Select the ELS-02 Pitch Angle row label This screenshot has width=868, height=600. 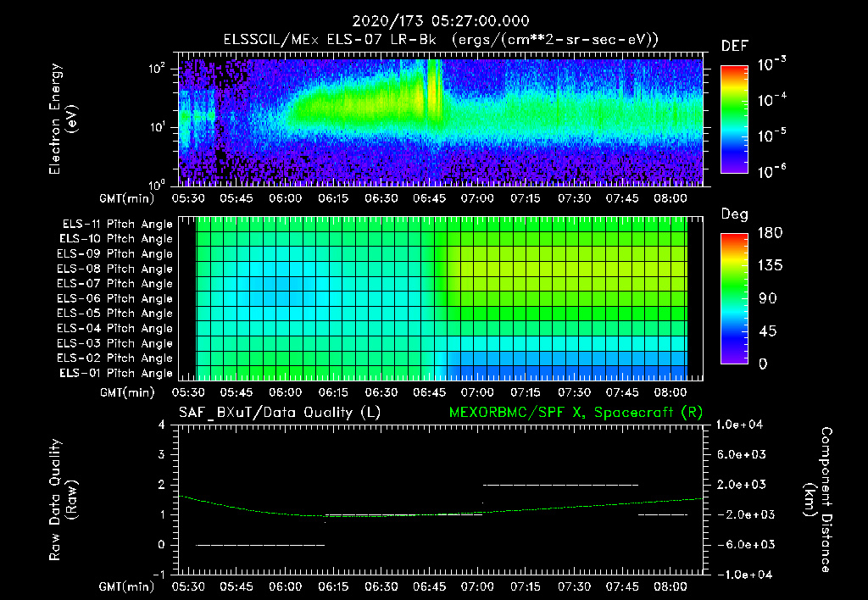(x=115, y=358)
